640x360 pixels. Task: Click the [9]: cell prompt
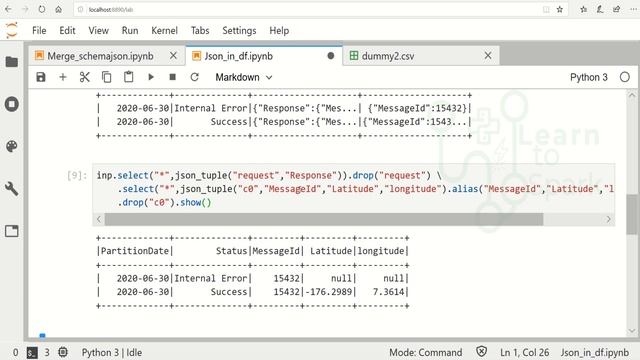pyautogui.click(x=77, y=176)
